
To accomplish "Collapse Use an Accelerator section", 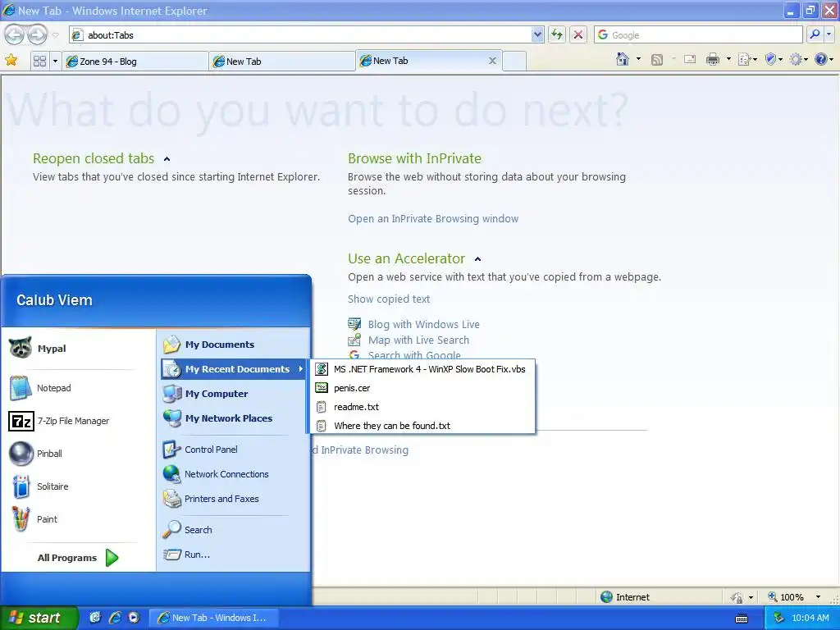I will click(x=478, y=259).
